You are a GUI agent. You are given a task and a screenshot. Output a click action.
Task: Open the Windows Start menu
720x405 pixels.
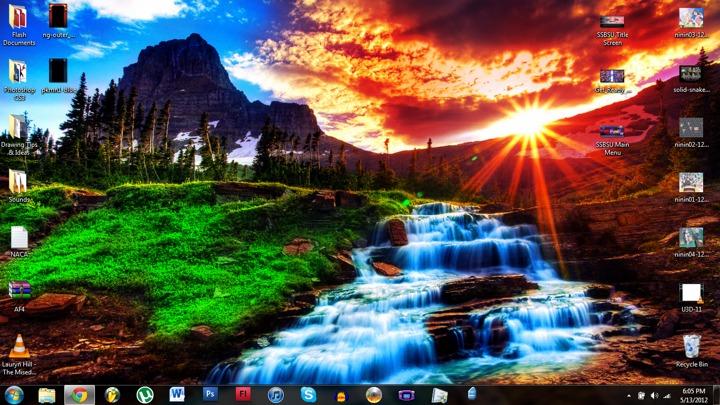coord(14,395)
